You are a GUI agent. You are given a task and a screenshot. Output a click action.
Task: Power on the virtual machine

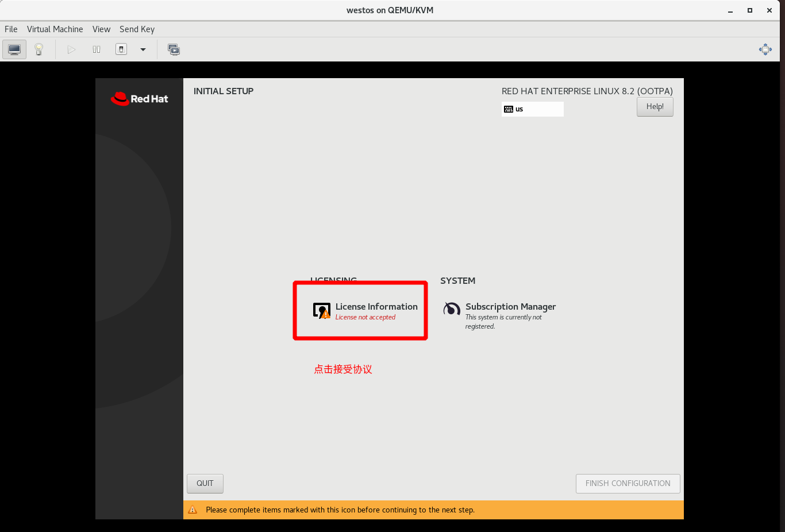(x=71, y=49)
